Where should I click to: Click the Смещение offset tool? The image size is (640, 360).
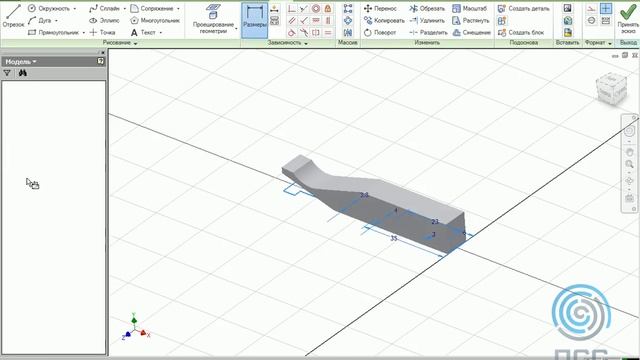click(x=472, y=32)
